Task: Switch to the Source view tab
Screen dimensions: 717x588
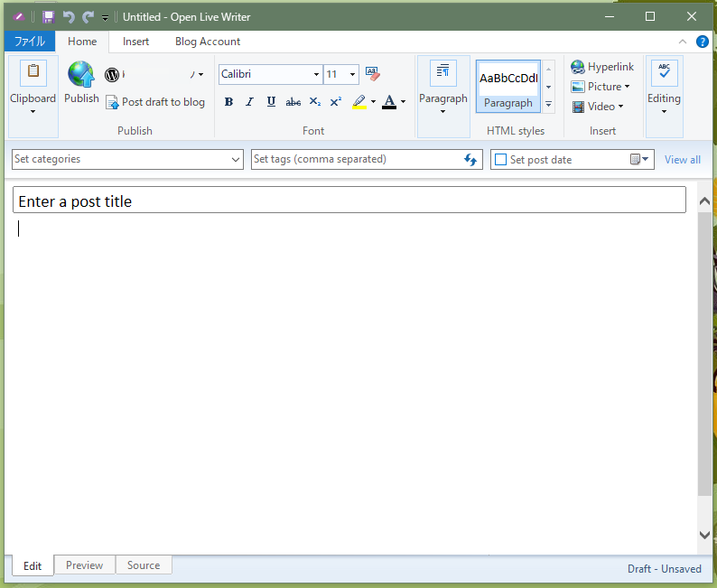Action: pyautogui.click(x=144, y=565)
